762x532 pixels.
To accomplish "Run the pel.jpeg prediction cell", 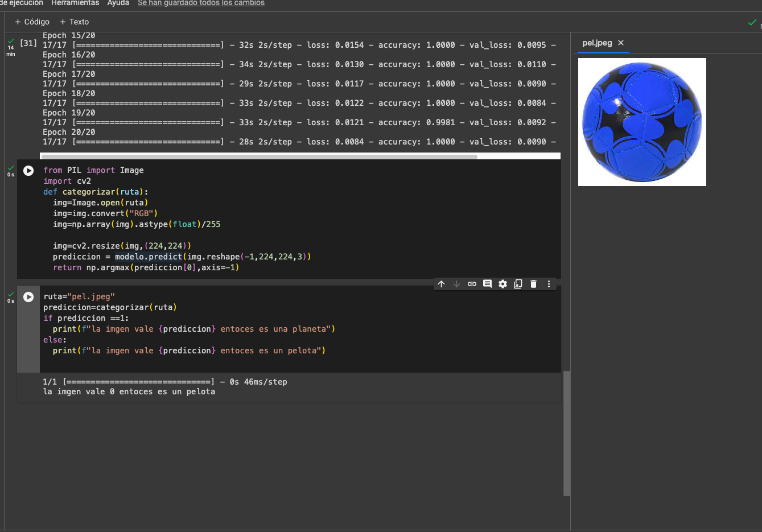I will tap(28, 296).
